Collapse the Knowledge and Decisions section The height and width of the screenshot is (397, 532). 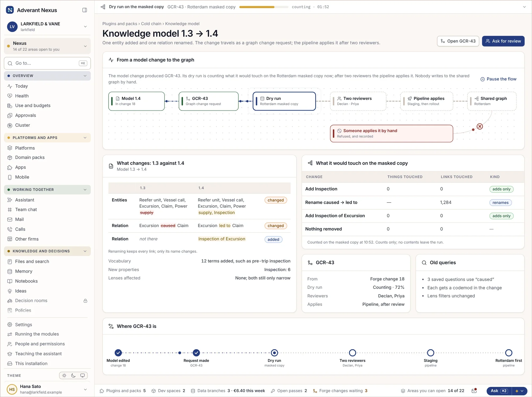[x=47, y=251]
